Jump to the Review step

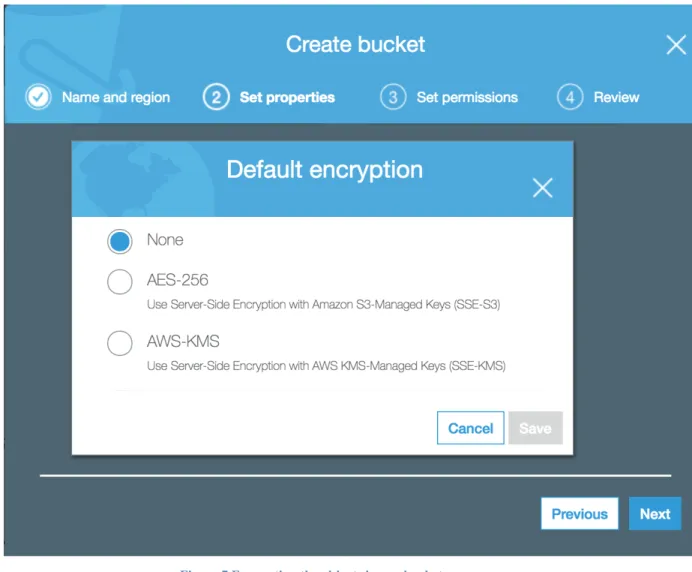(616, 97)
